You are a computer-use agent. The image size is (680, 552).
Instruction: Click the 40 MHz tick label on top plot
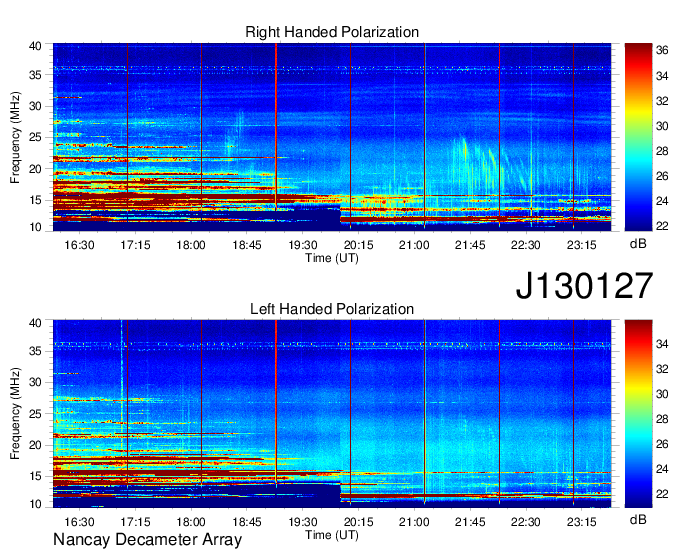point(36,46)
